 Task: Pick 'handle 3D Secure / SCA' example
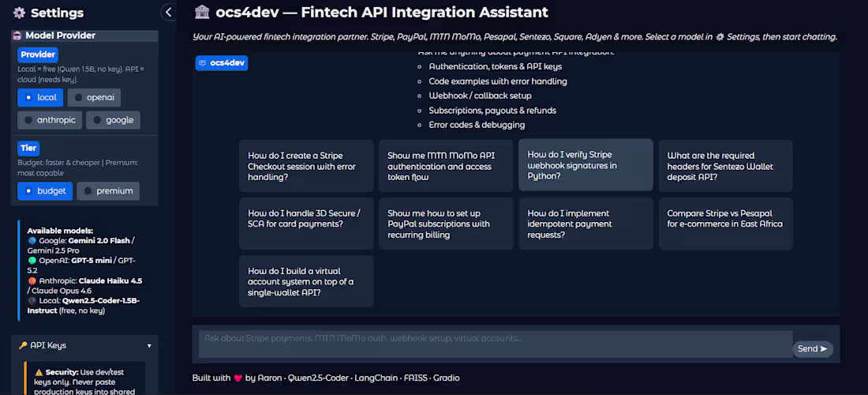306,224
